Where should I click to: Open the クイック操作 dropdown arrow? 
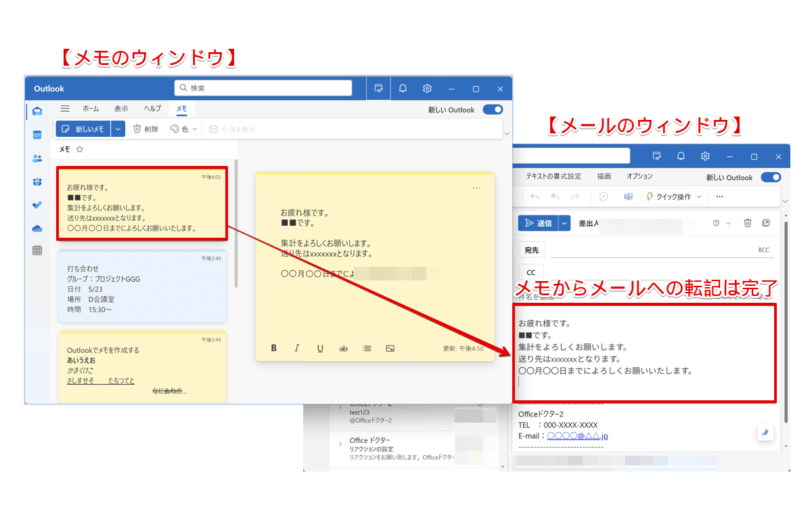point(699,197)
